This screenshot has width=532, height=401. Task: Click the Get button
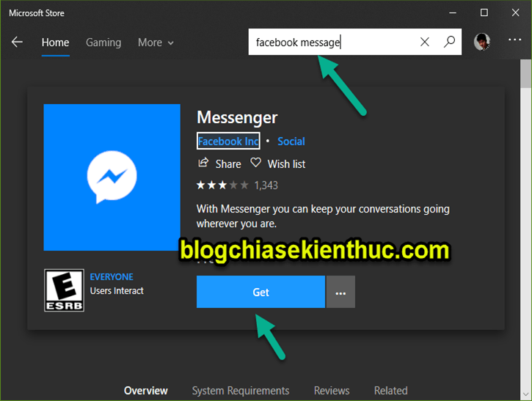click(x=260, y=292)
